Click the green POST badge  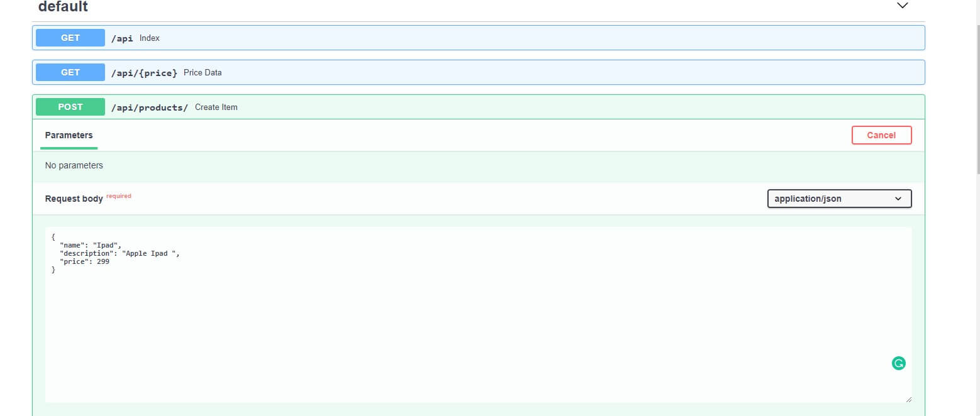coord(70,107)
